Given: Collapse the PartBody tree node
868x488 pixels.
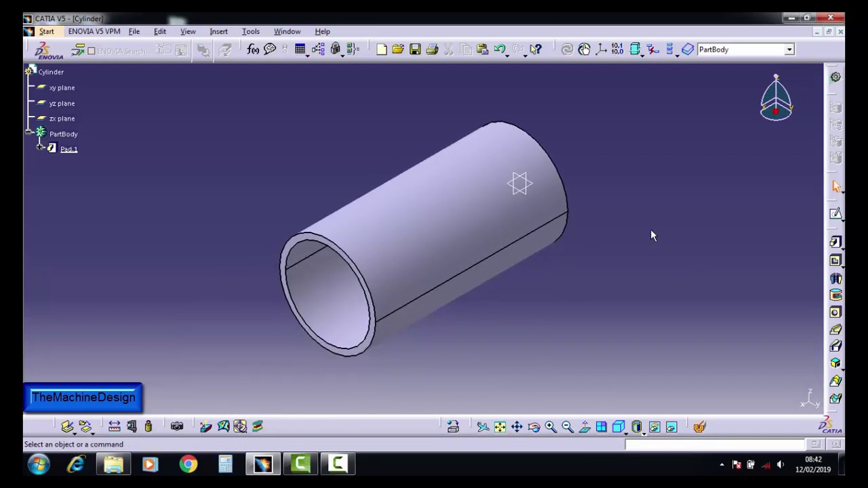Looking at the screenshot, I should coord(28,132).
